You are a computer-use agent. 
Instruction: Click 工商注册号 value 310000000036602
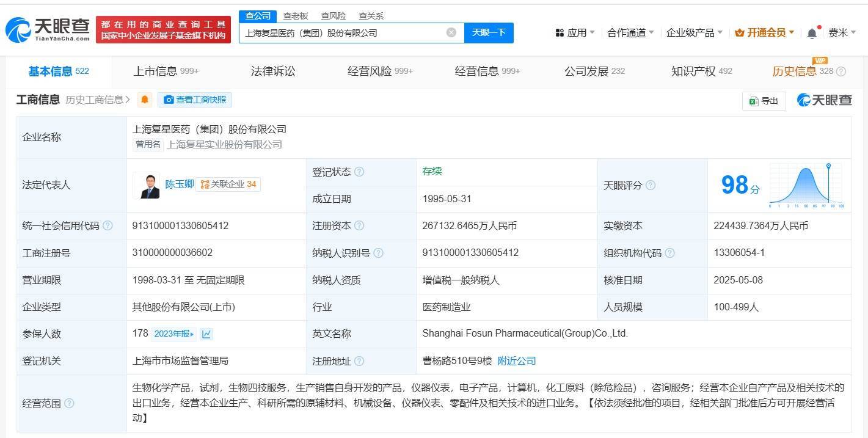click(172, 252)
